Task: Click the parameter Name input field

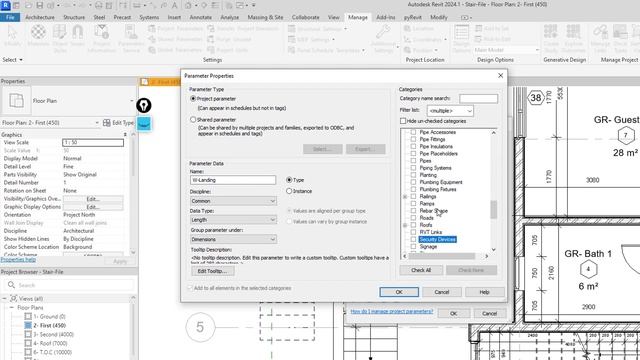Action: coord(233,180)
